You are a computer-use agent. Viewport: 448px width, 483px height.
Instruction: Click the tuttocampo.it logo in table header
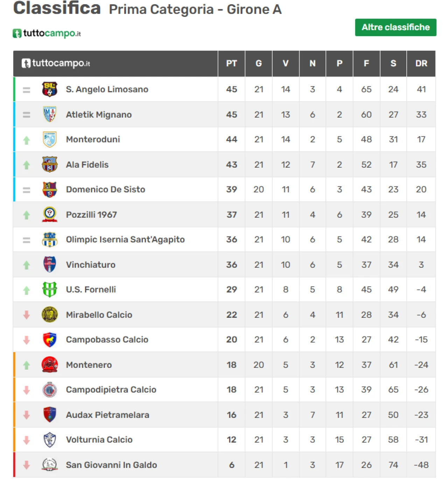pyautogui.click(x=56, y=63)
